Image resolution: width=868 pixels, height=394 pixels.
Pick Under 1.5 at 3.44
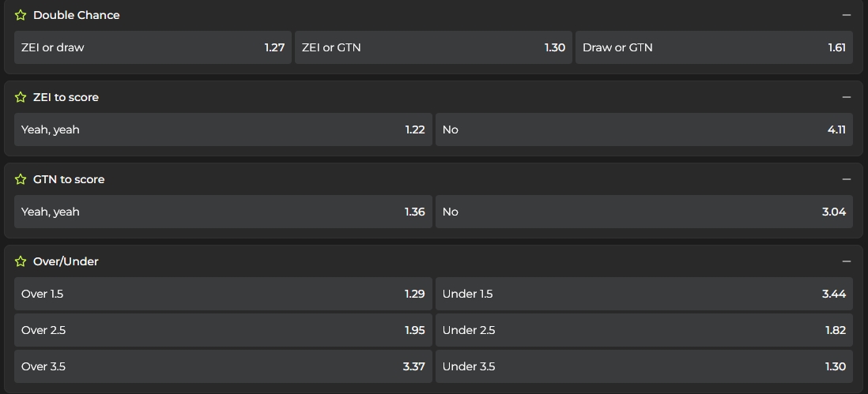pyautogui.click(x=643, y=294)
